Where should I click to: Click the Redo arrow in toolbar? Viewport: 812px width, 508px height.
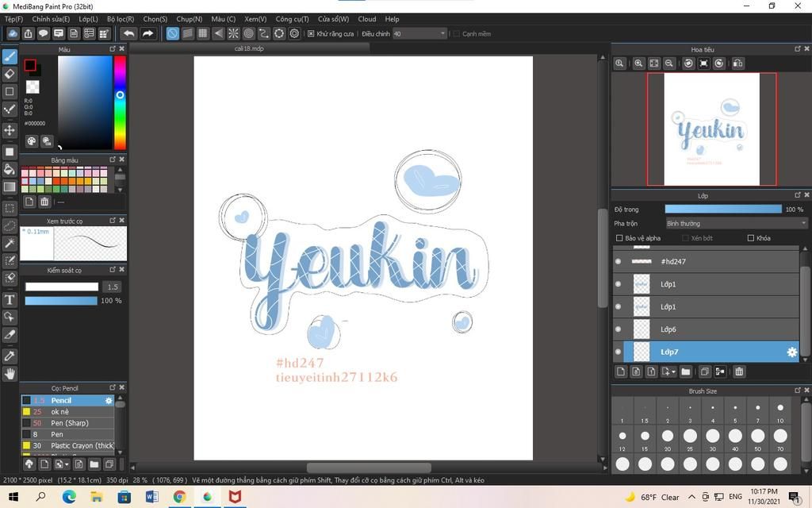pos(147,33)
